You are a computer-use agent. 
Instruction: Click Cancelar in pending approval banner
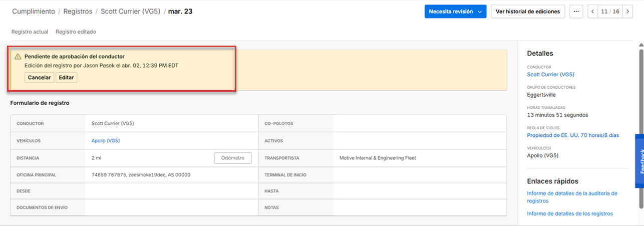39,78
